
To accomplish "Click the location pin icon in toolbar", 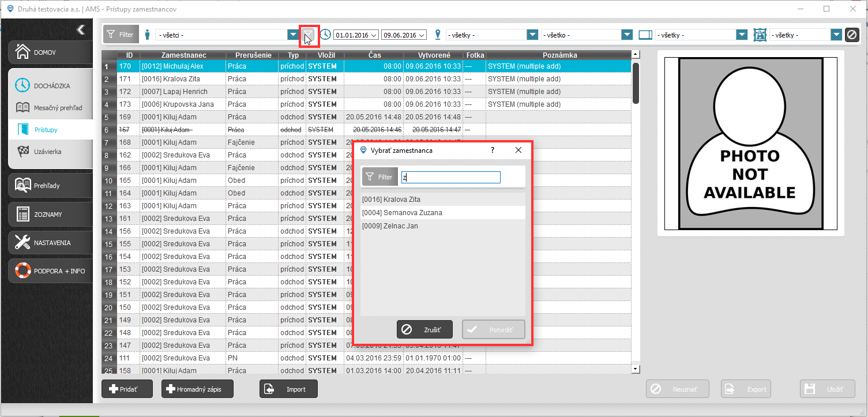I will pyautogui.click(x=437, y=35).
